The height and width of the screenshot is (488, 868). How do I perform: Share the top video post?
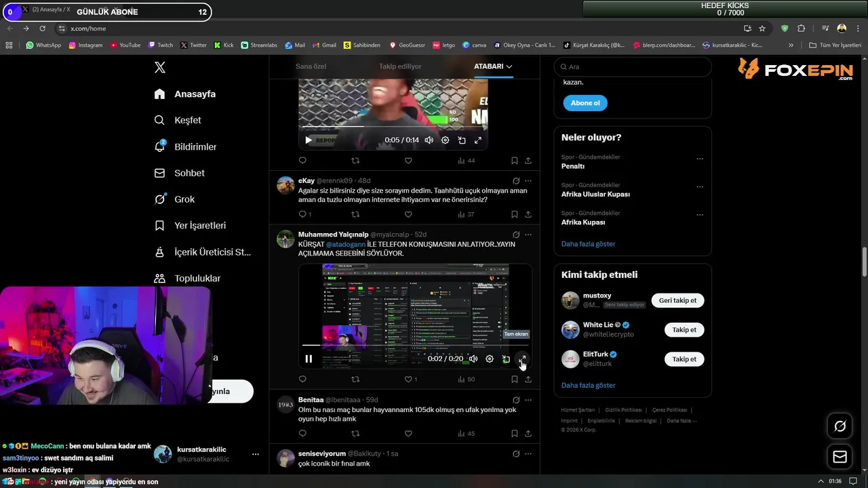click(528, 161)
